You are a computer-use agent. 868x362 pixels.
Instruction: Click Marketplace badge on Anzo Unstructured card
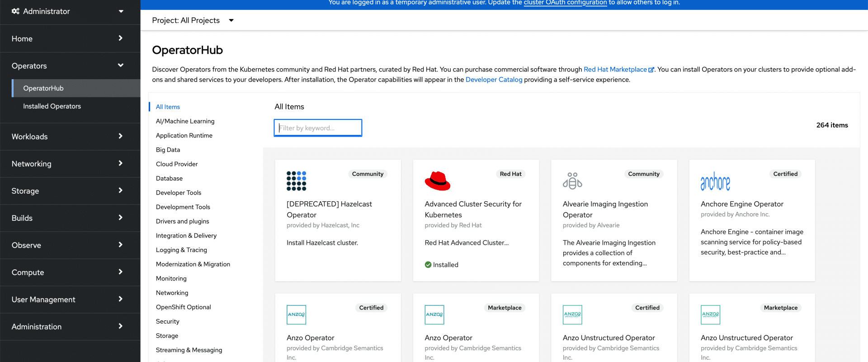(781, 308)
